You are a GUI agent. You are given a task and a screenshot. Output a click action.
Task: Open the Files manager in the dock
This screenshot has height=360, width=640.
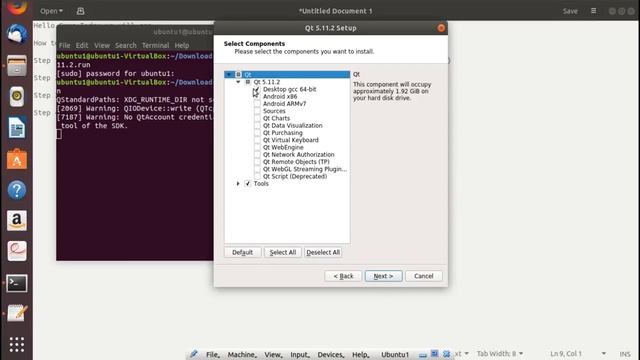click(x=17, y=65)
